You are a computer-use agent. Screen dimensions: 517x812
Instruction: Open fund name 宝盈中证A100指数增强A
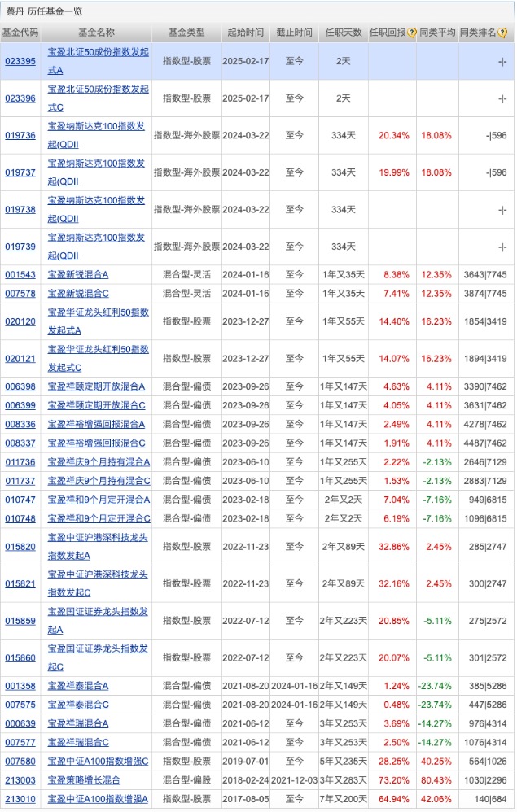(x=98, y=799)
